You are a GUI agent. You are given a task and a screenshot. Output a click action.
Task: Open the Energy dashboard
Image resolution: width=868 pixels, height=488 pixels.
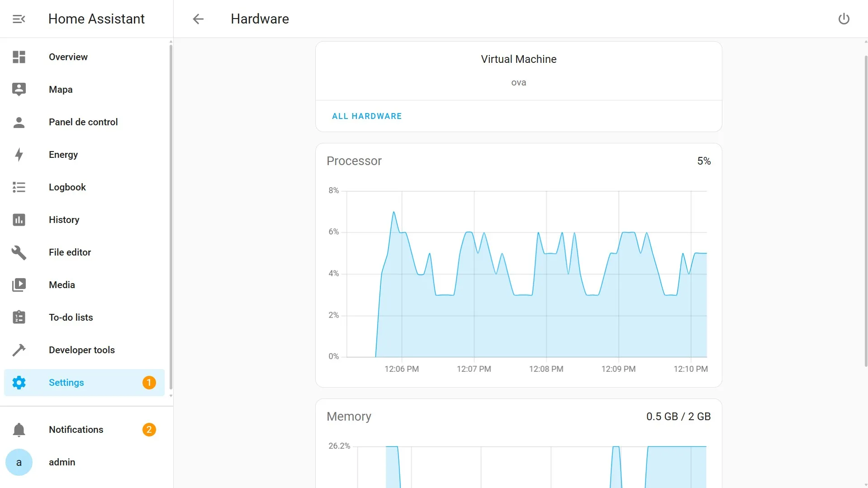click(84, 155)
